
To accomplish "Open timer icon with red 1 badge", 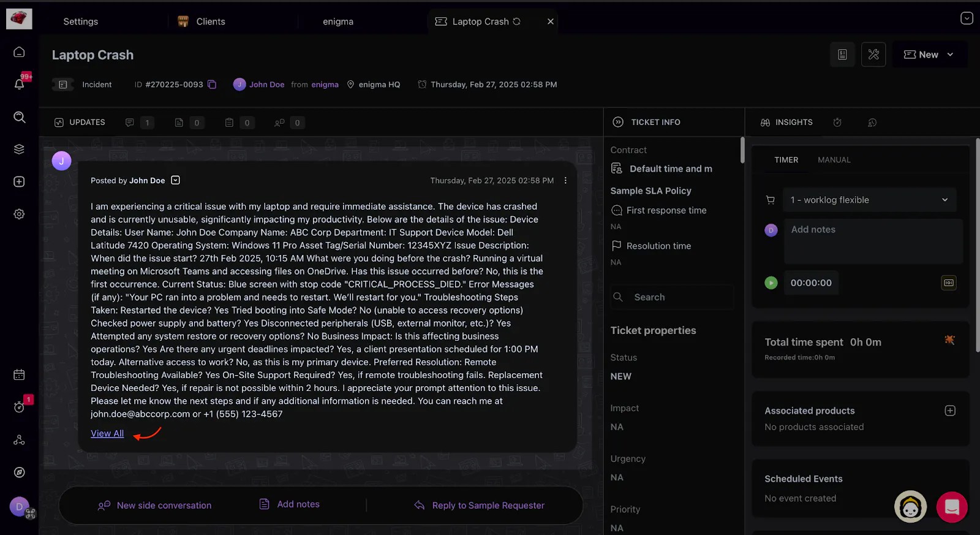I will coord(19,408).
